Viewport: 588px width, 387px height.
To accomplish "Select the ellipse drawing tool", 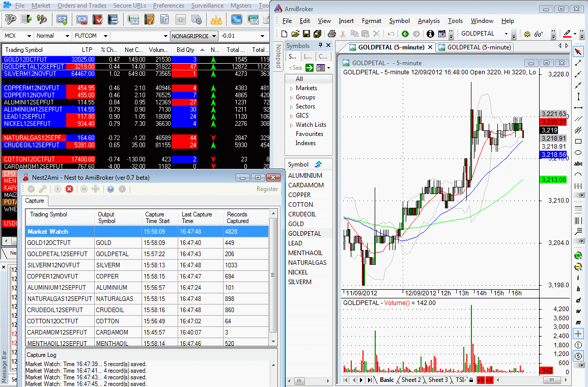I will (x=578, y=153).
